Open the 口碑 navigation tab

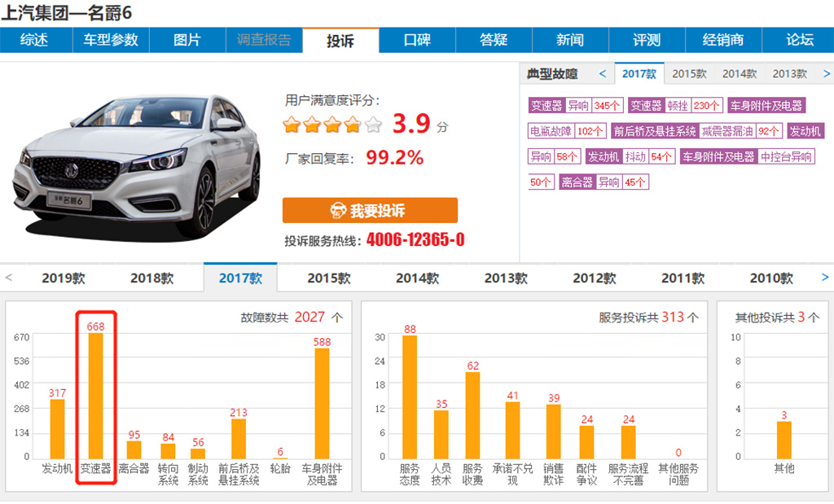[x=417, y=40]
